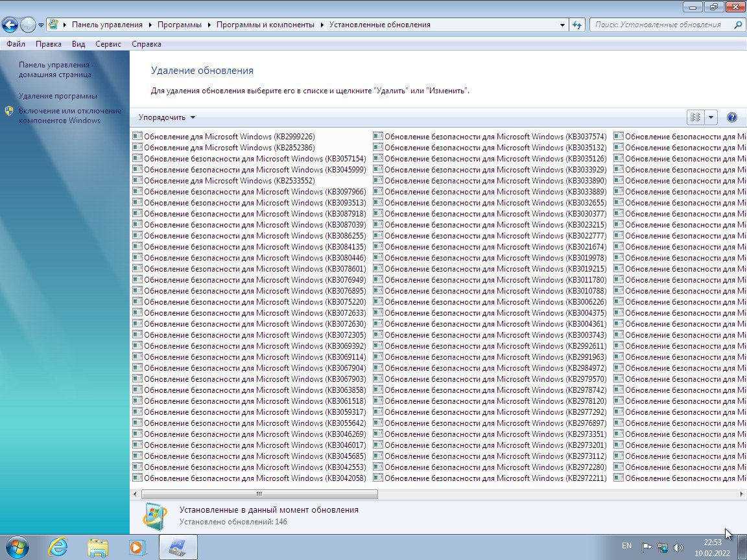The height and width of the screenshot is (560, 747).
Task: Click icon of update KB2978742
Action: pos(378,390)
